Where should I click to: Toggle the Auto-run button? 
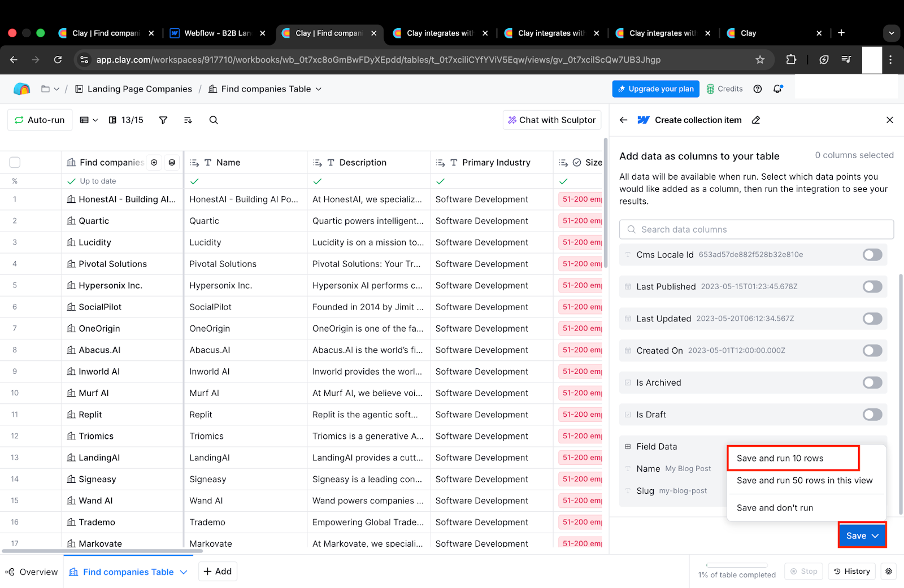tap(40, 120)
